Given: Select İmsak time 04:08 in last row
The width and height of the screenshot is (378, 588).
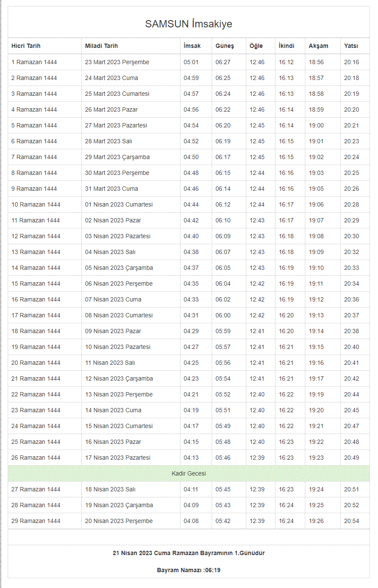Looking at the screenshot, I should [191, 521].
